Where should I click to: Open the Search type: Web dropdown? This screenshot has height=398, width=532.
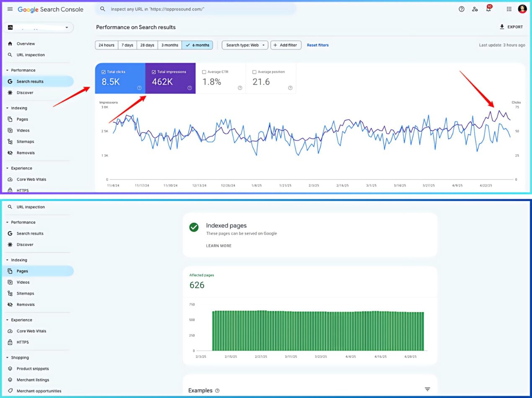click(x=245, y=45)
